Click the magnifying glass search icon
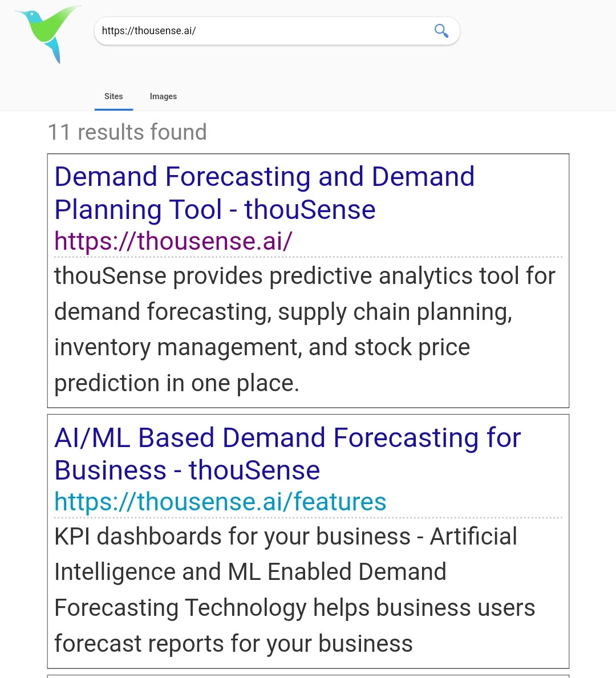This screenshot has width=616, height=678. coord(441,31)
